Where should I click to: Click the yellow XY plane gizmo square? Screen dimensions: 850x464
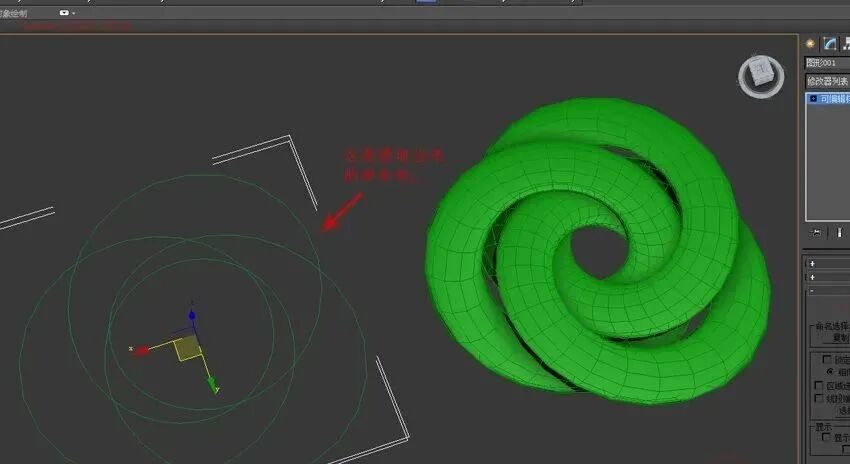click(x=188, y=348)
